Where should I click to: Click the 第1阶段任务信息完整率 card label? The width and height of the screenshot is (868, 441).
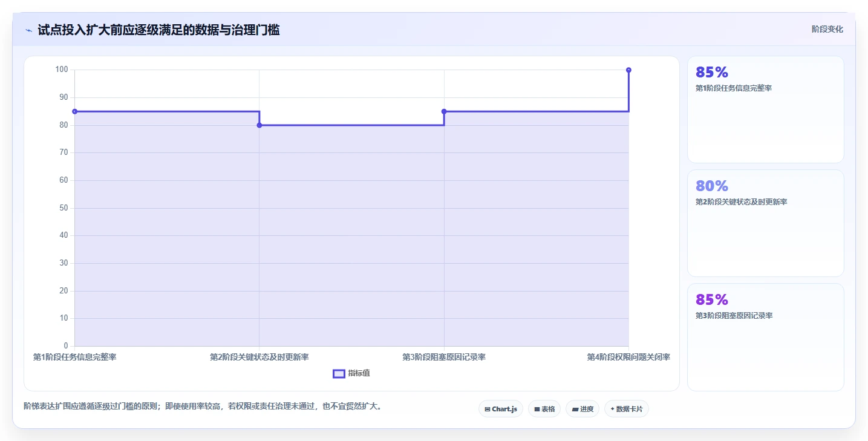[x=734, y=88]
